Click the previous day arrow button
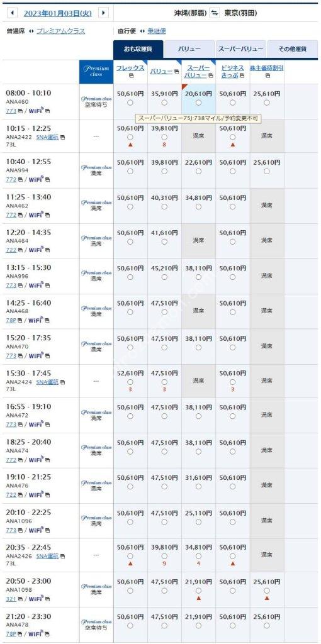This screenshot has width=321, height=644. 13,13
